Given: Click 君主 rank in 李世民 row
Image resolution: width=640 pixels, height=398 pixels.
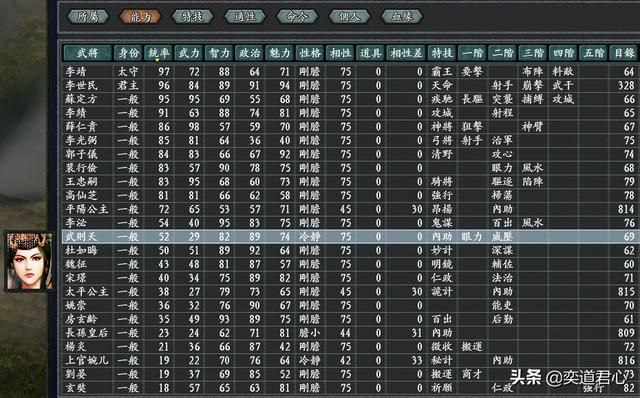Looking at the screenshot, I should pos(128,85).
